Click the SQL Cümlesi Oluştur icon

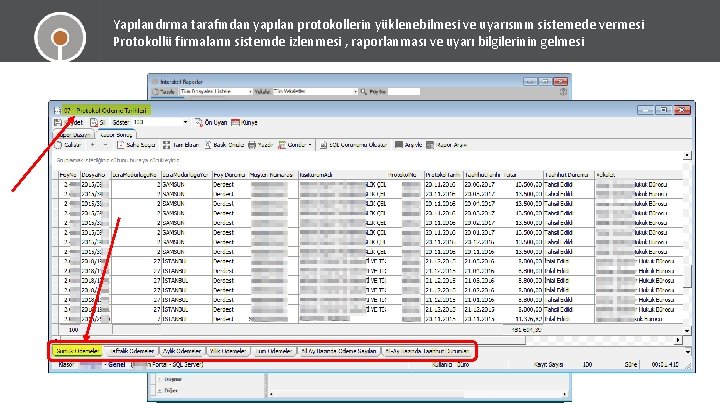point(323,145)
